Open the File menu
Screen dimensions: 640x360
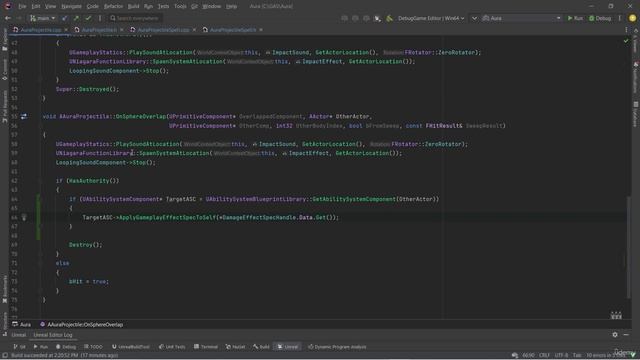click(22, 6)
